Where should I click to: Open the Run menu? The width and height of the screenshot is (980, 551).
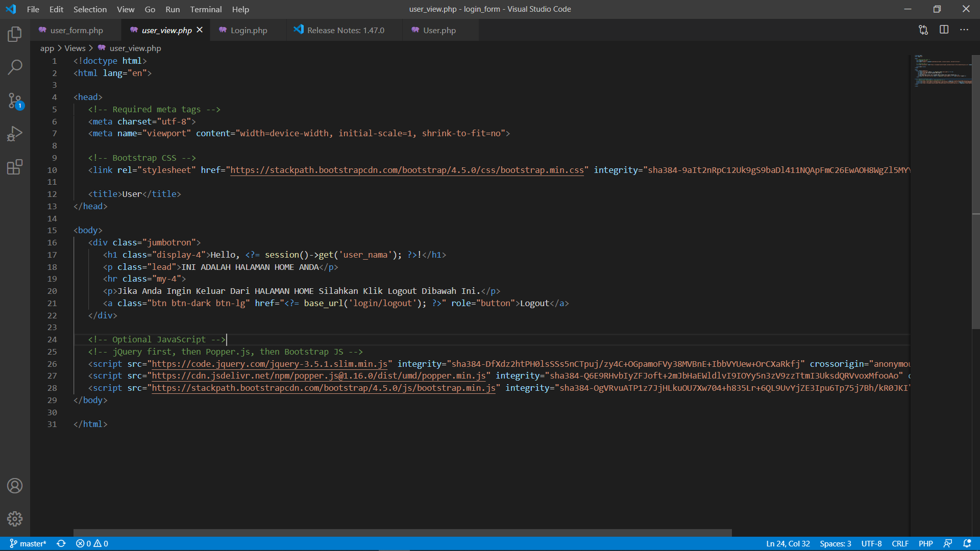click(173, 9)
